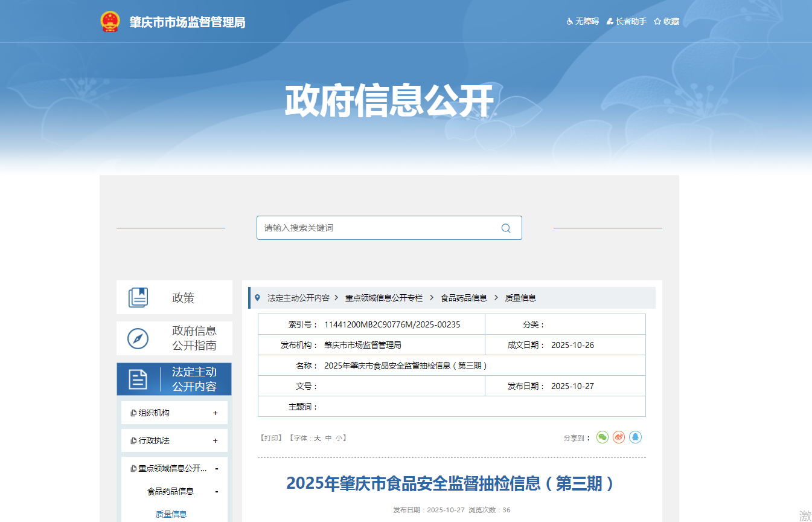Set font size to 大
The width and height of the screenshot is (812, 522).
[317, 438]
